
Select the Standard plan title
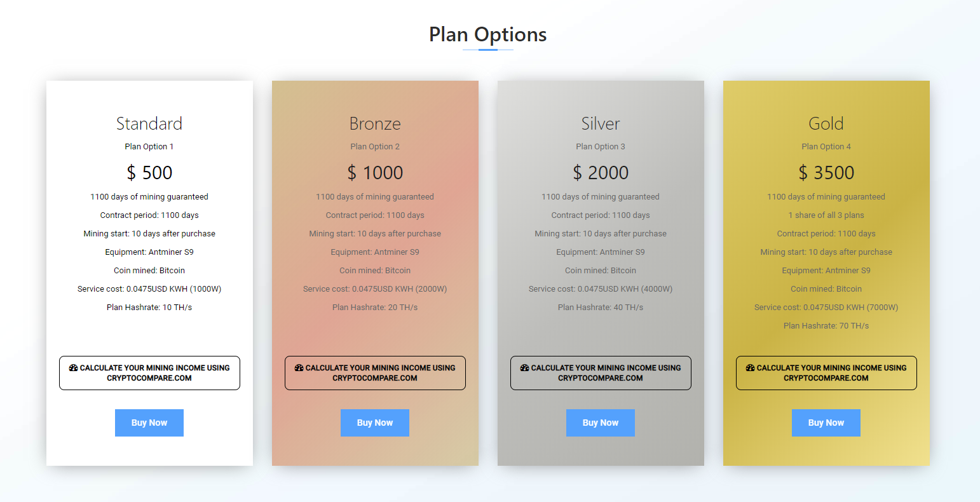[149, 123]
